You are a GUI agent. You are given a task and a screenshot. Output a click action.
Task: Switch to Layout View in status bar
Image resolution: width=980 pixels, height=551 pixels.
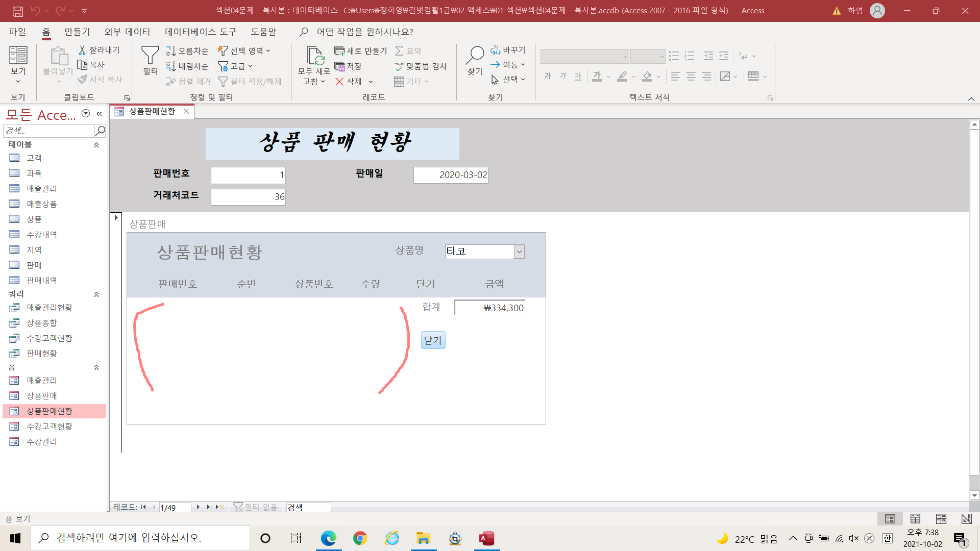tap(941, 519)
